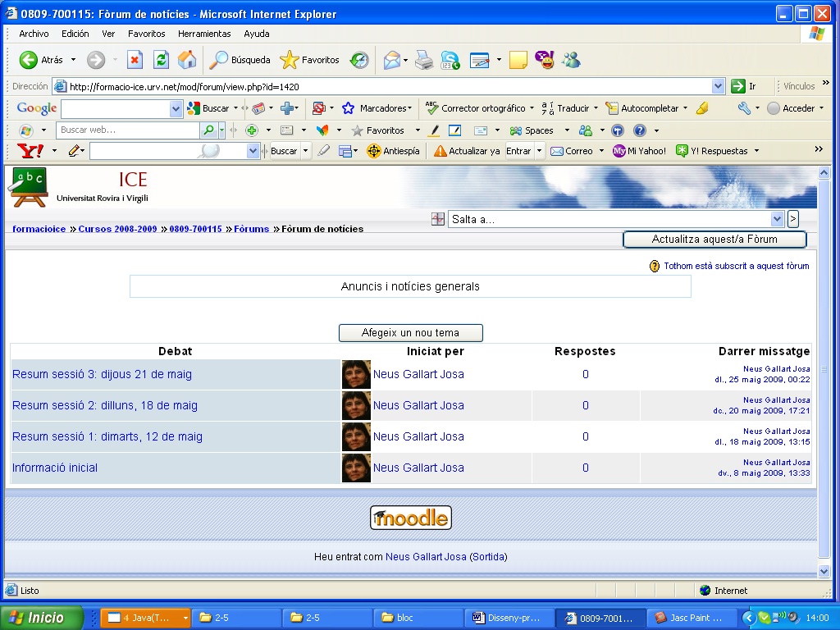Viewport: 840px width, 630px height.
Task: Click the Print icon in the toolbar
Action: click(423, 60)
